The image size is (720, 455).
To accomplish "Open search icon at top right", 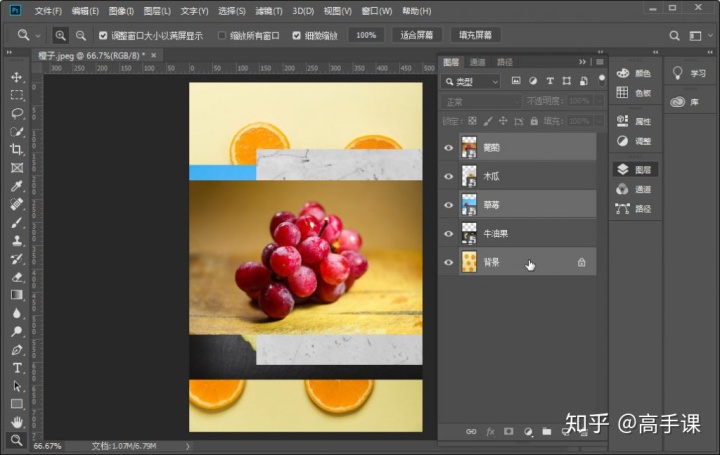I will point(674,35).
